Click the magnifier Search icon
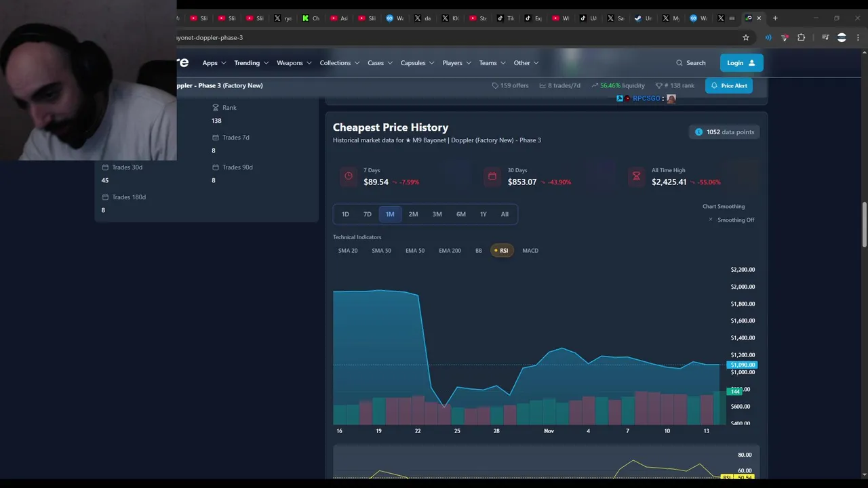 pyautogui.click(x=679, y=63)
